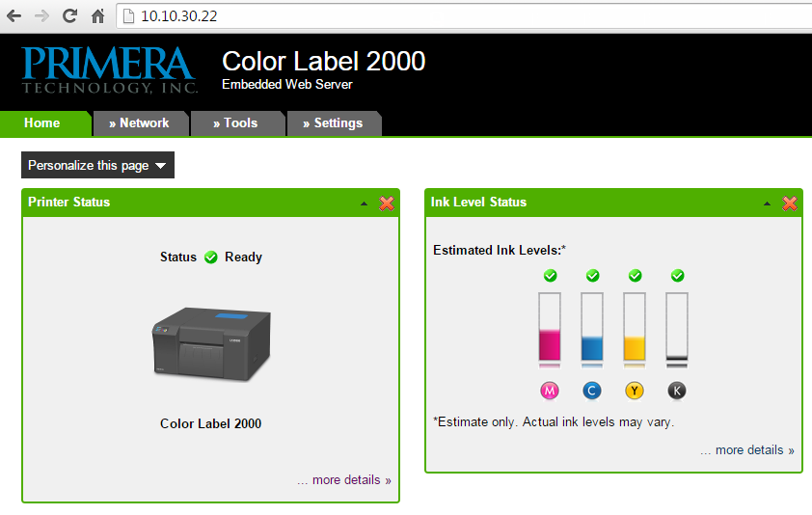Click the yellow ink checkmark icon

coord(635,276)
